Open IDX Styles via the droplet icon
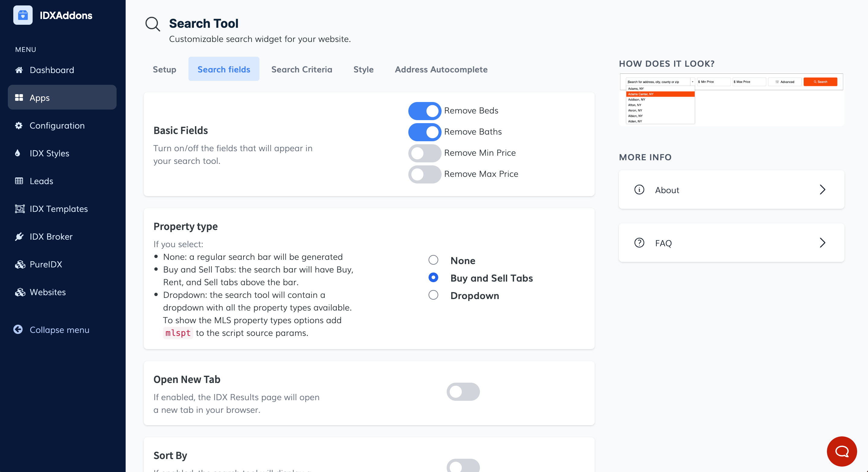The image size is (868, 472). point(18,153)
